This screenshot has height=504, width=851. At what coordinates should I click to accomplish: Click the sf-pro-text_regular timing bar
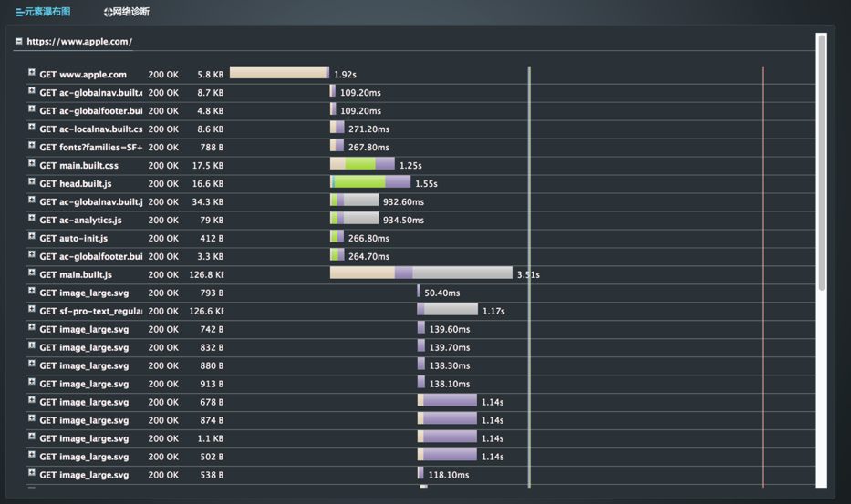447,309
